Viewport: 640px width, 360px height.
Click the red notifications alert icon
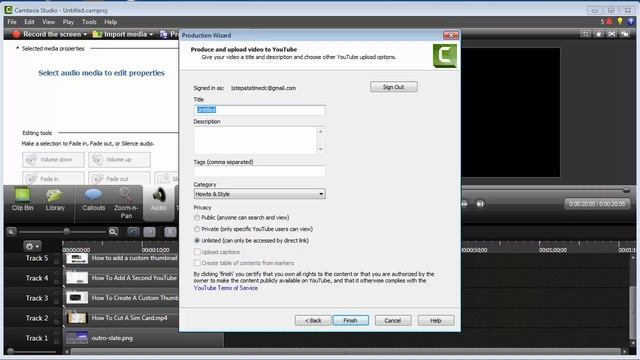click(x=609, y=21)
